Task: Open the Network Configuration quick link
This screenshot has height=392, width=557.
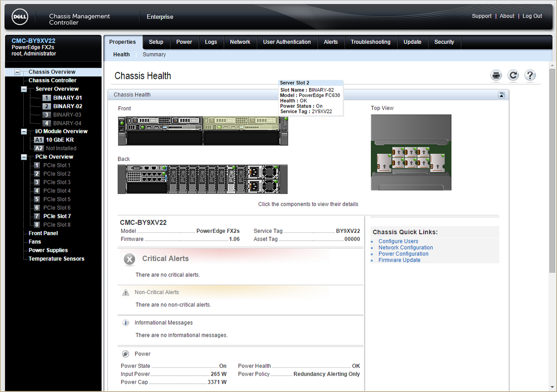Action: (405, 247)
